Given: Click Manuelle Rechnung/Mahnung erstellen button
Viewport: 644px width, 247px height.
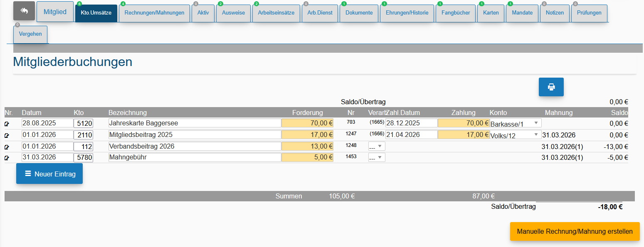Looking at the screenshot, I should [x=575, y=231].
